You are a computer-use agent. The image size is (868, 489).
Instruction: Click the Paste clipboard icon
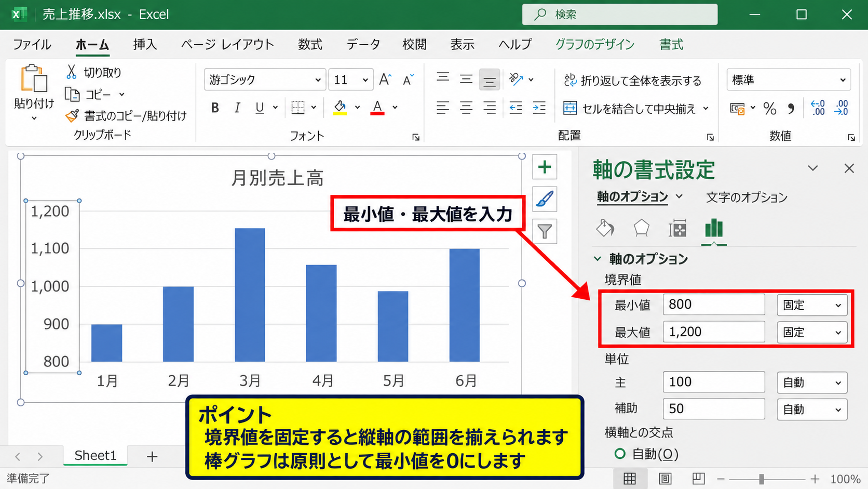pos(34,79)
